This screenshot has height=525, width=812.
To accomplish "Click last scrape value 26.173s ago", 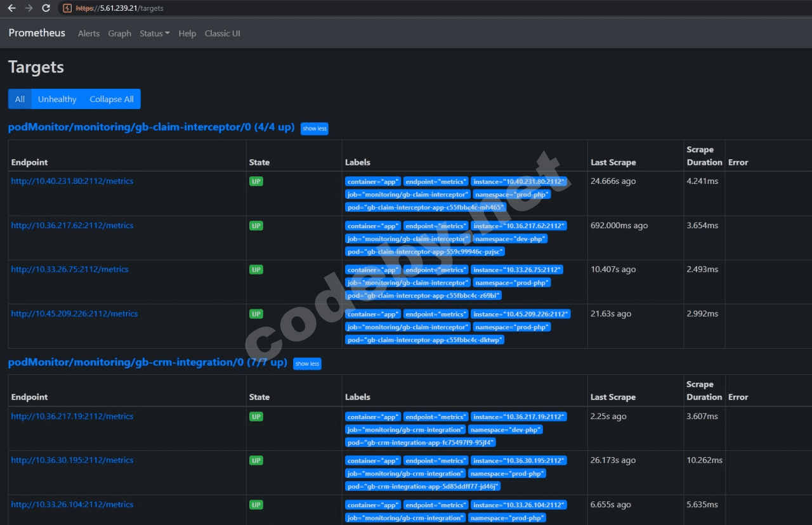I will [613, 460].
